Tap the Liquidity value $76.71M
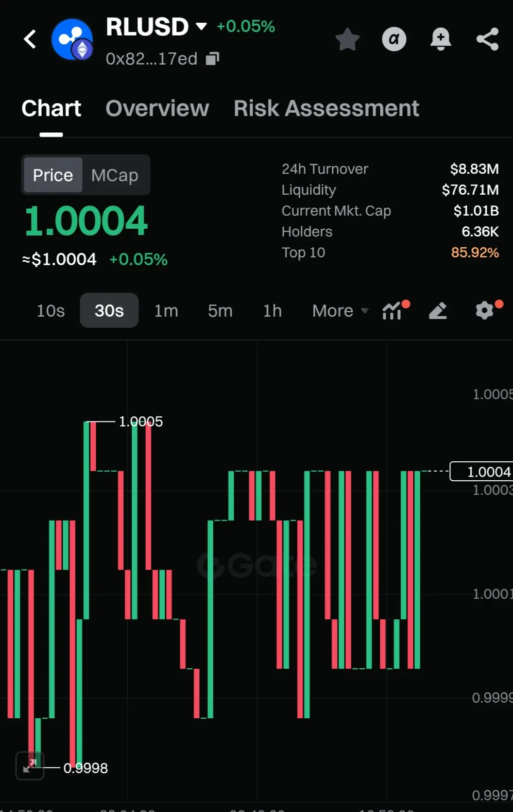 coord(470,190)
